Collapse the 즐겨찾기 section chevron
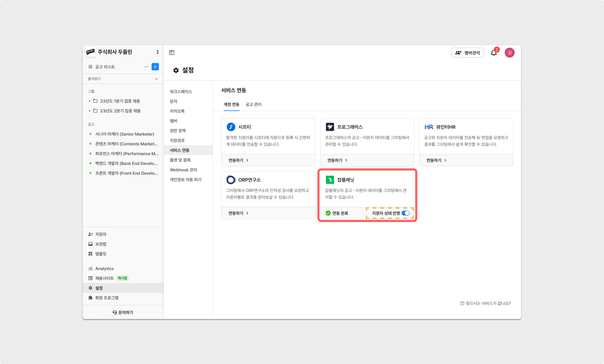The image size is (604, 364). tap(156, 79)
